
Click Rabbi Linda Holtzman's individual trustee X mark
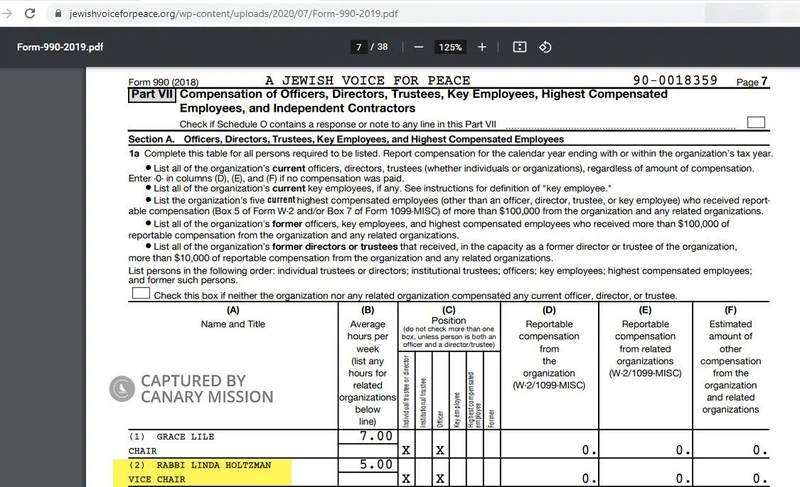[x=406, y=479]
